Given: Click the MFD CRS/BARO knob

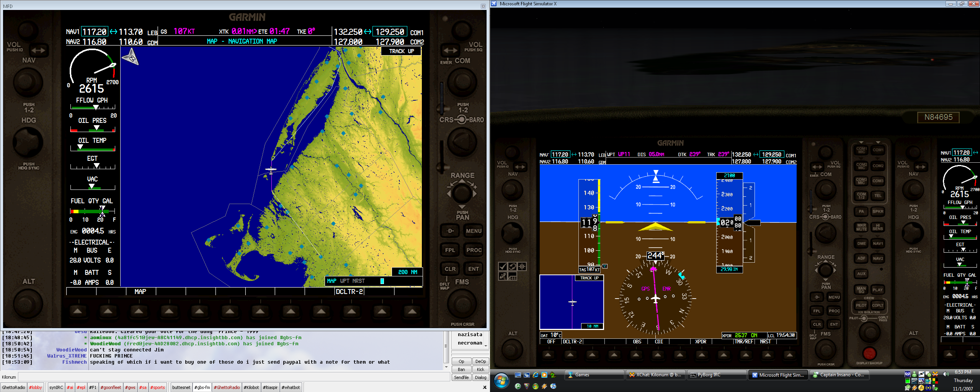Looking at the screenshot, I should (x=462, y=142).
